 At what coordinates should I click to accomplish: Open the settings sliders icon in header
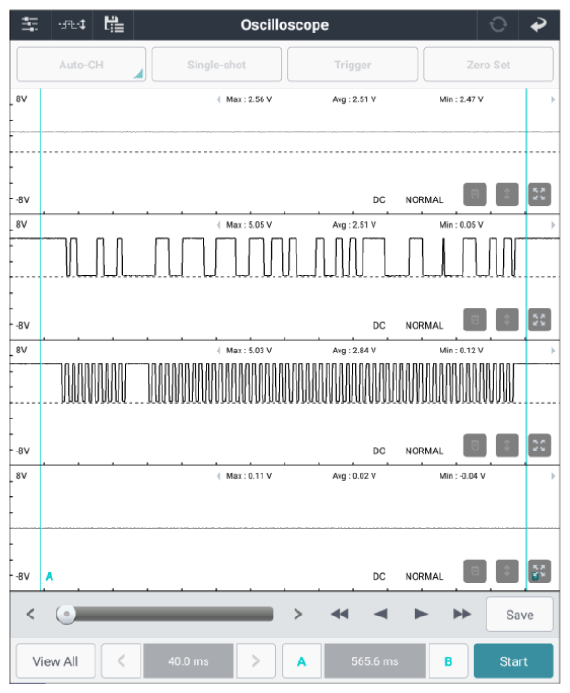pyautogui.click(x=30, y=24)
